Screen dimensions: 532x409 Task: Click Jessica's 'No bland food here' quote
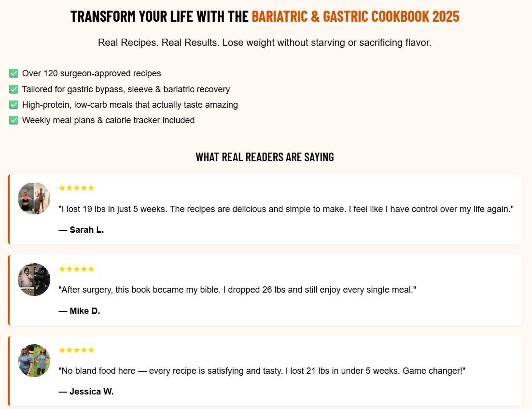click(262, 371)
